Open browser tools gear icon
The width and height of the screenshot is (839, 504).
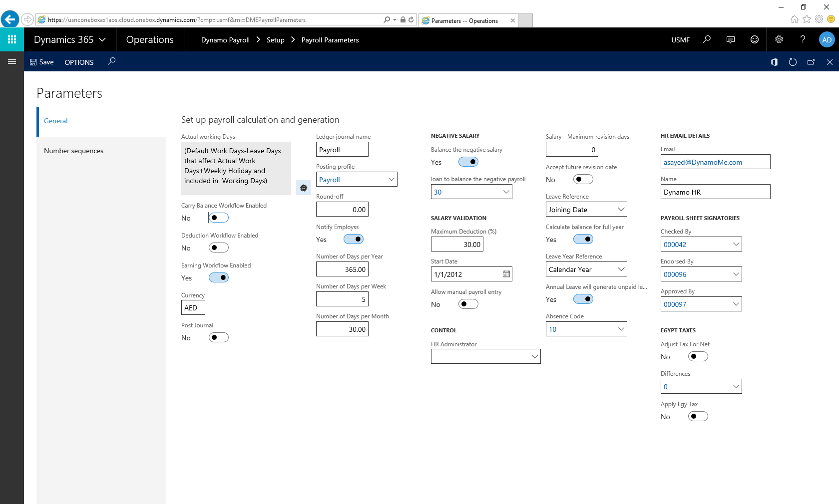coord(819,19)
